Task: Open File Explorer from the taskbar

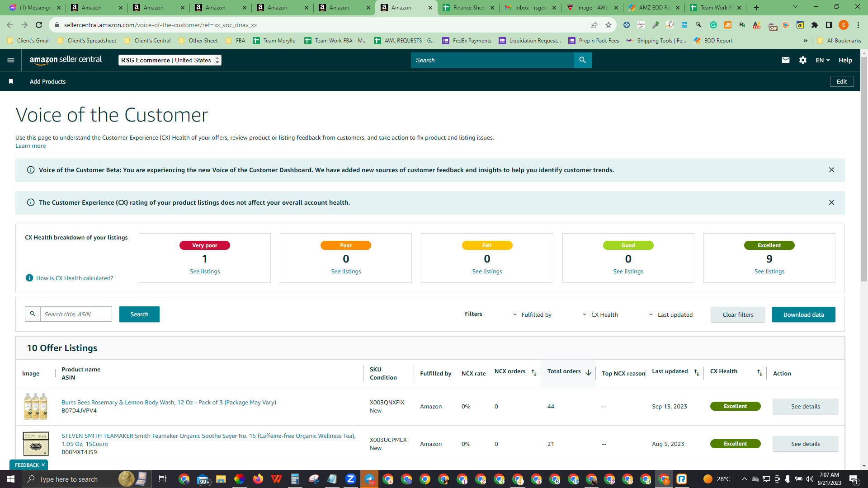Action: coord(221,479)
